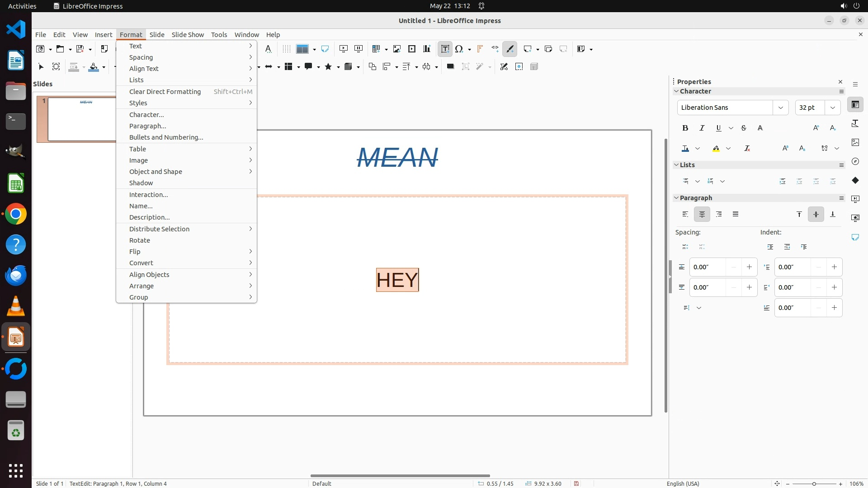Click the Insert Image toolbar icon
The image size is (868, 488).
(397, 49)
